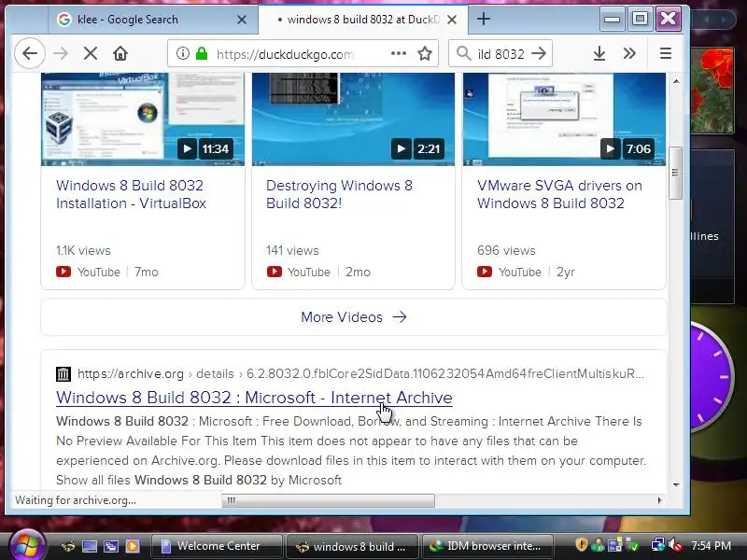The image size is (747, 560).
Task: Open 'Windows 8 Build 8032 : Microsoft - Internet Archive'
Action: pyautogui.click(x=254, y=398)
